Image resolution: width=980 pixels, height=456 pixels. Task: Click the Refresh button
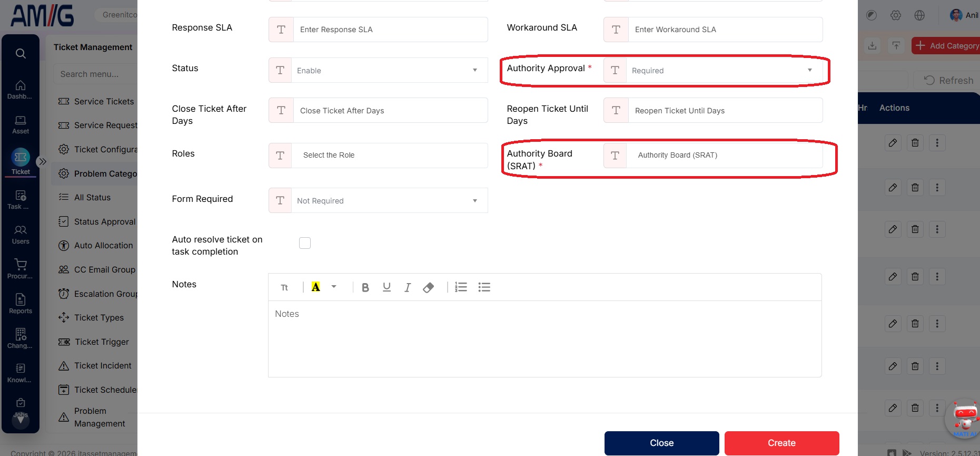pos(949,80)
